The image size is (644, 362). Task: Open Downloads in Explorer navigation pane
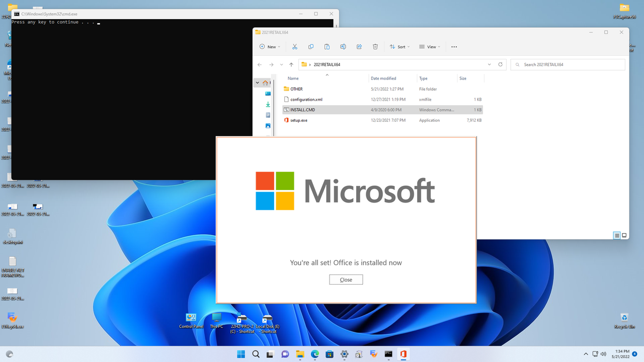pyautogui.click(x=268, y=105)
